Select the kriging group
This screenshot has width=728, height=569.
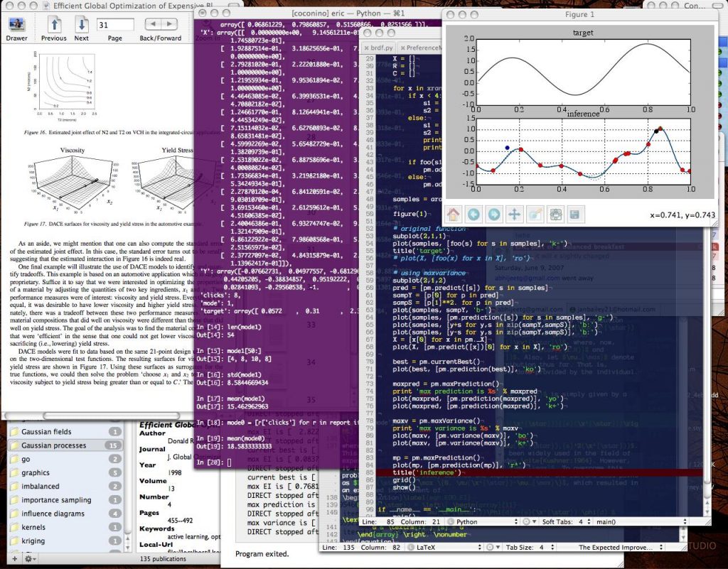point(65,541)
